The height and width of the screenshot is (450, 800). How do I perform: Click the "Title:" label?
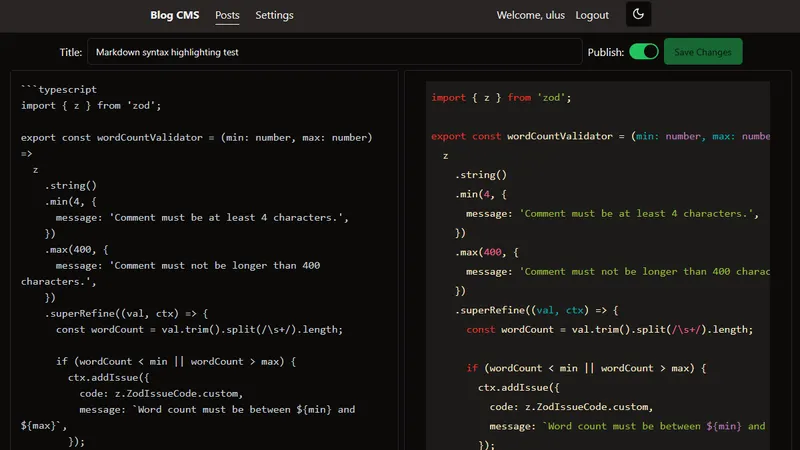[70, 52]
